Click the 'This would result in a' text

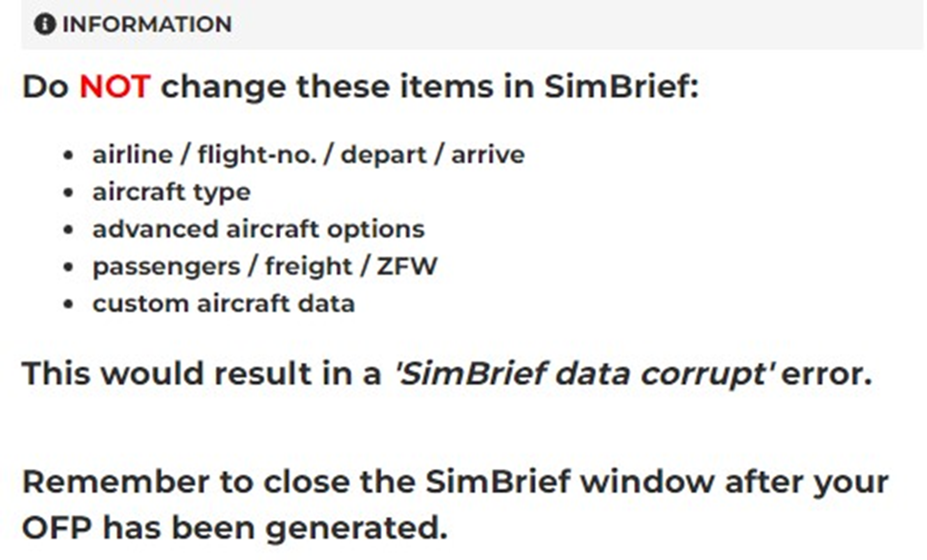pyautogui.click(x=201, y=373)
